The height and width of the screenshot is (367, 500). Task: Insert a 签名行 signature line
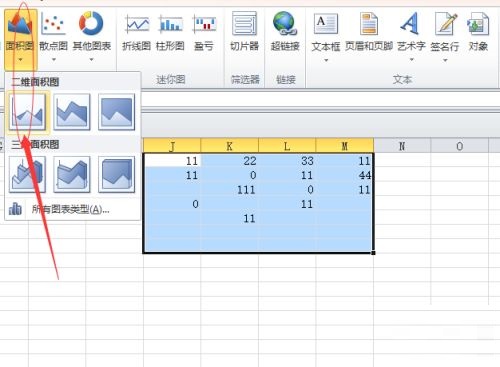click(x=445, y=32)
